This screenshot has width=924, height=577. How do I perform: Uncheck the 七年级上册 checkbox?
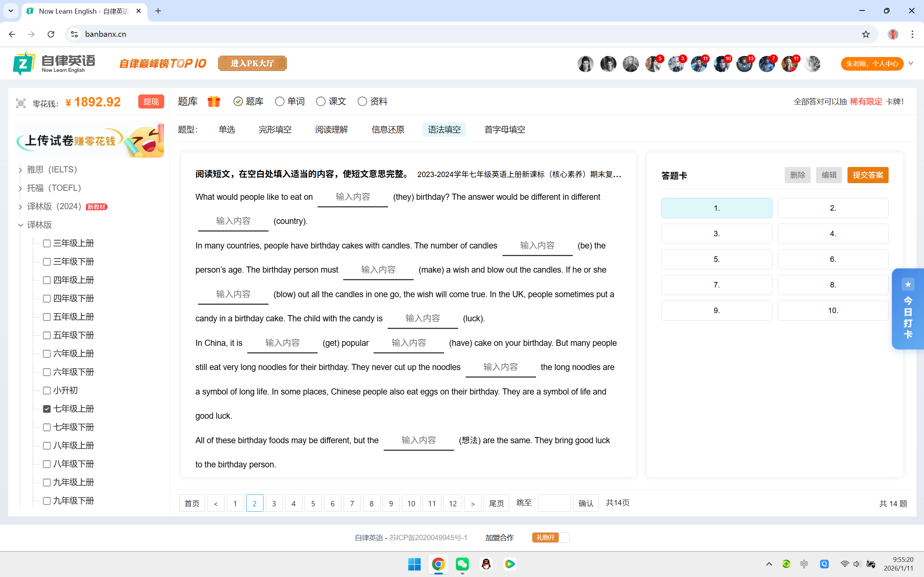point(47,409)
